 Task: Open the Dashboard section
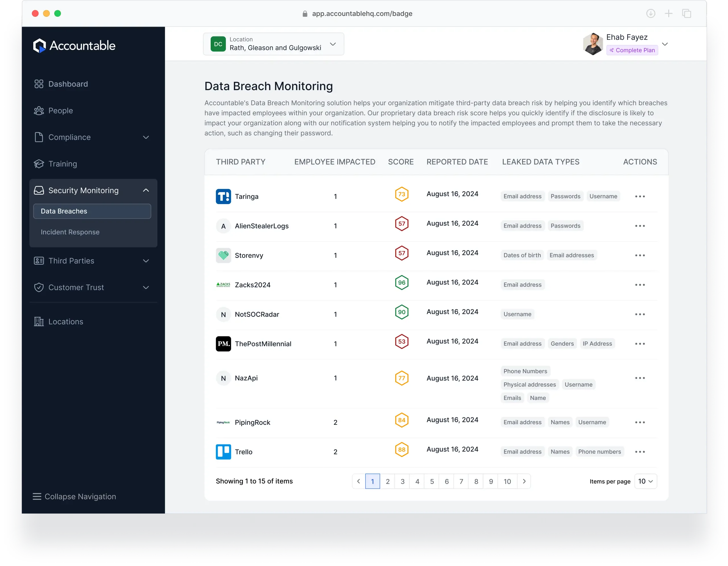(x=68, y=84)
